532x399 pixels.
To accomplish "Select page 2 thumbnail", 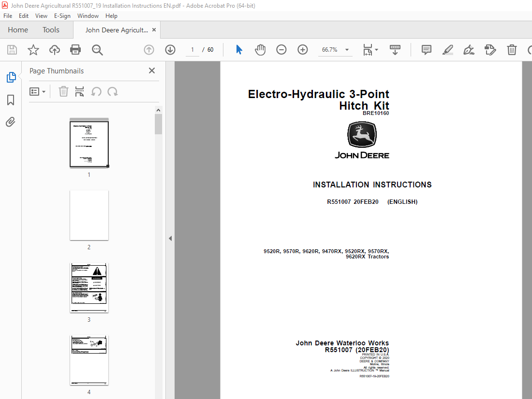I will (x=89, y=215).
